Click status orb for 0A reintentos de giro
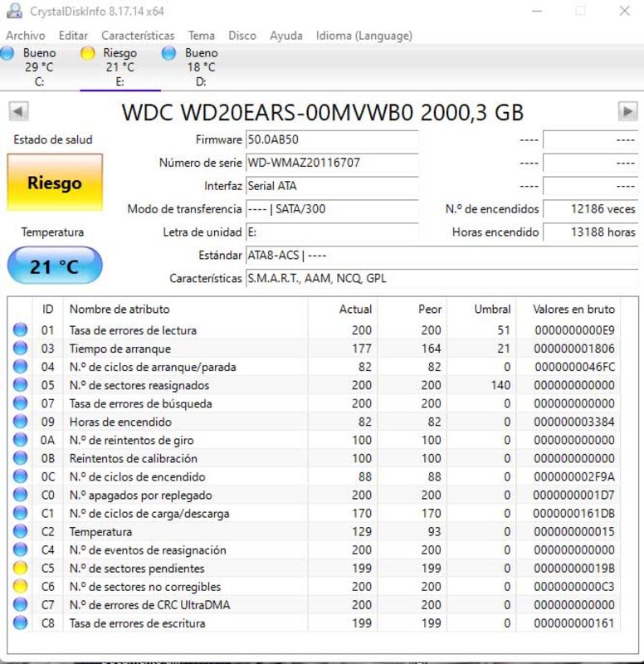The width and height of the screenshot is (644, 664). (x=20, y=440)
